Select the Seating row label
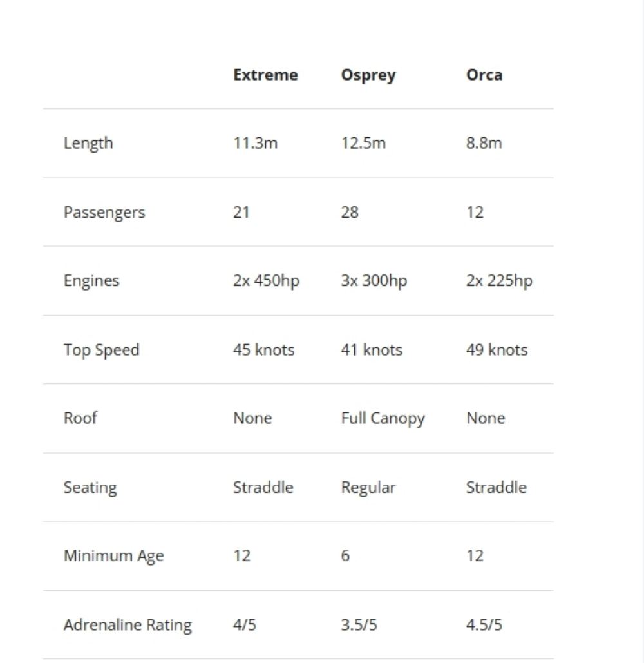The height and width of the screenshot is (663, 644). click(90, 487)
